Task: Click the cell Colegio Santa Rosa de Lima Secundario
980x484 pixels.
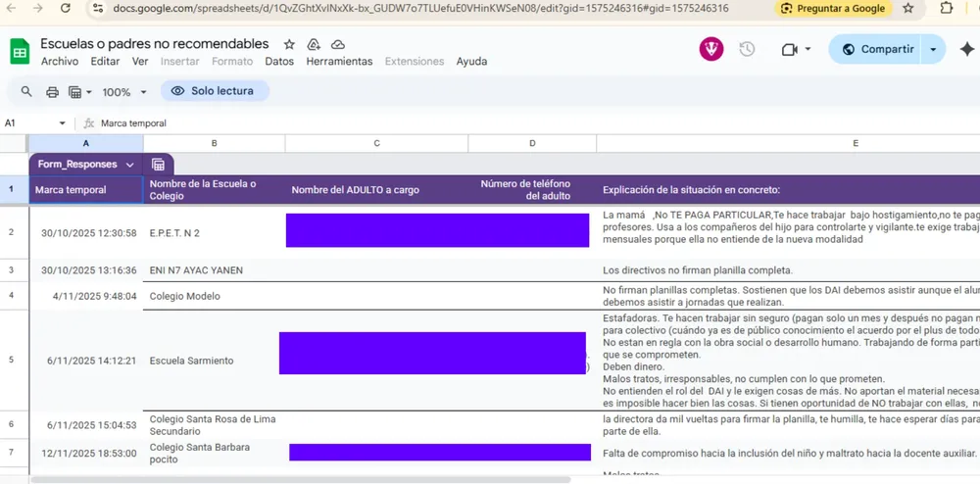Action: click(214, 425)
